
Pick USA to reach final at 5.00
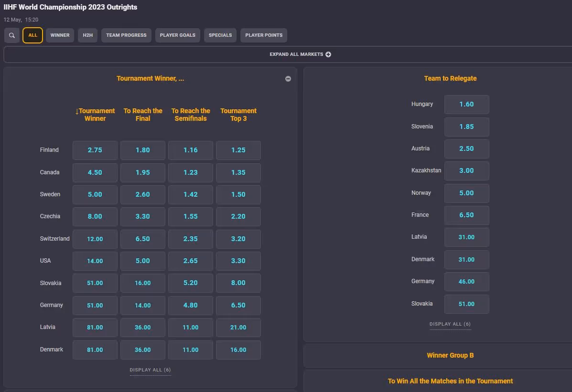pyautogui.click(x=142, y=261)
